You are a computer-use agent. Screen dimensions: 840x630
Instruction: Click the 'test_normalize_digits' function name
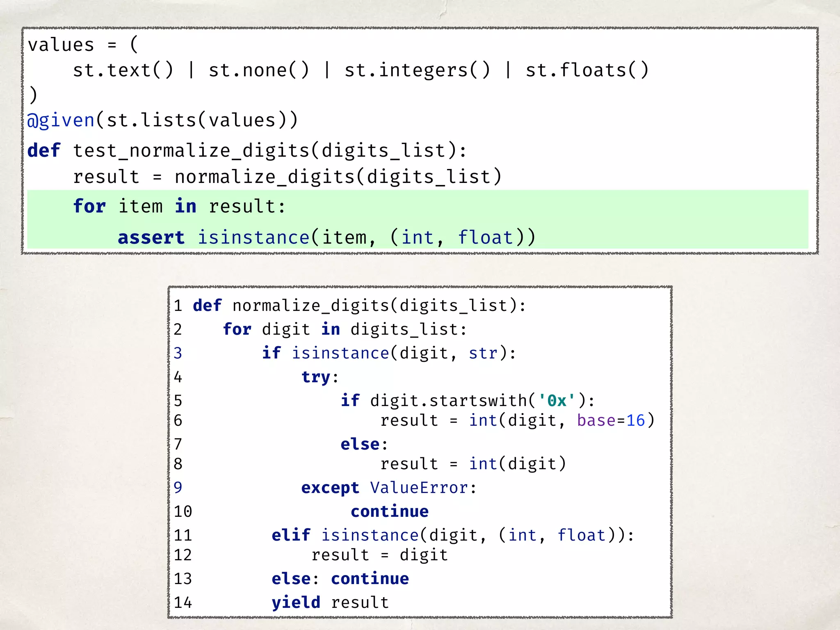click(191, 151)
